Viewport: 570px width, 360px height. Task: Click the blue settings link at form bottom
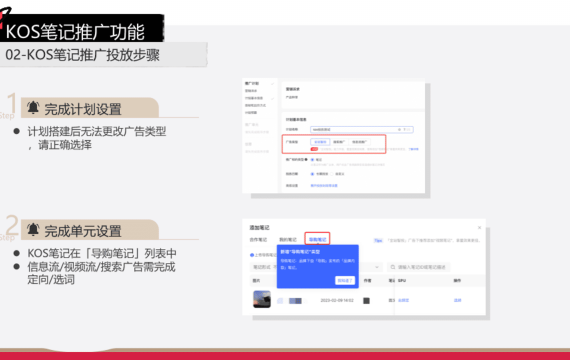tap(324, 185)
